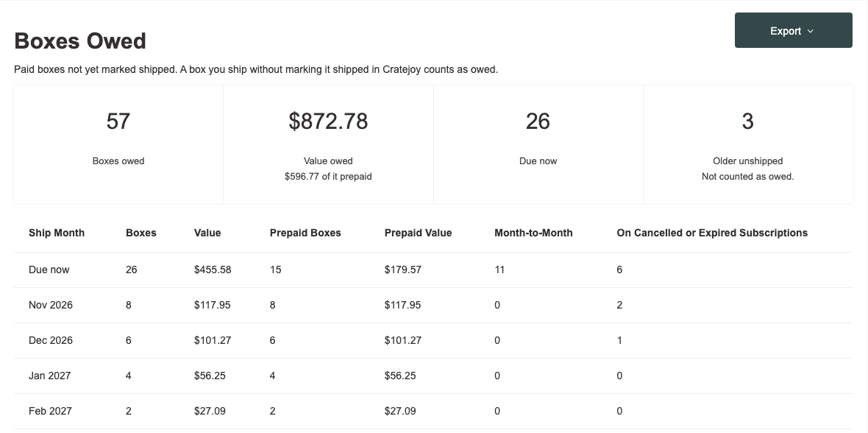Click the "Older unshipped" card label

coord(748,161)
